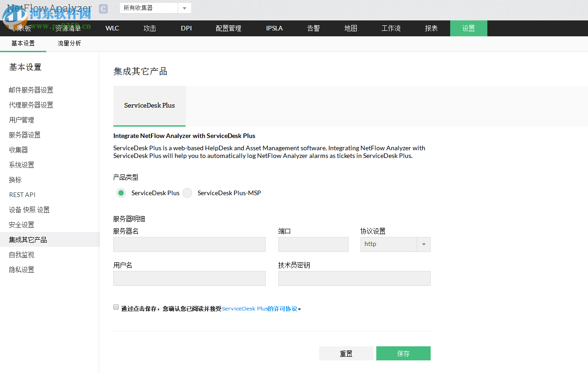Open the ServiceDesk Plus integration tab

tap(149, 105)
